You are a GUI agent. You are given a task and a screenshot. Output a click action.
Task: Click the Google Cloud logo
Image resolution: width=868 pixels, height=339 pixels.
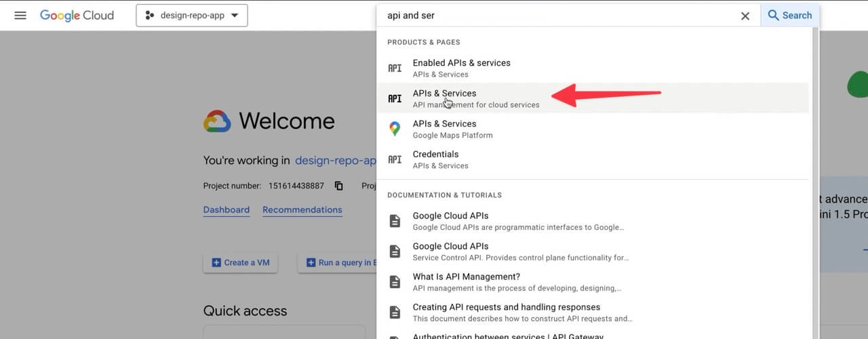click(77, 15)
